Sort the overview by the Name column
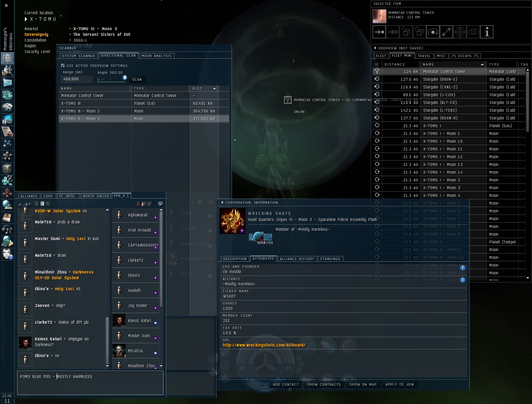The width and height of the screenshot is (532, 404). 453,64
